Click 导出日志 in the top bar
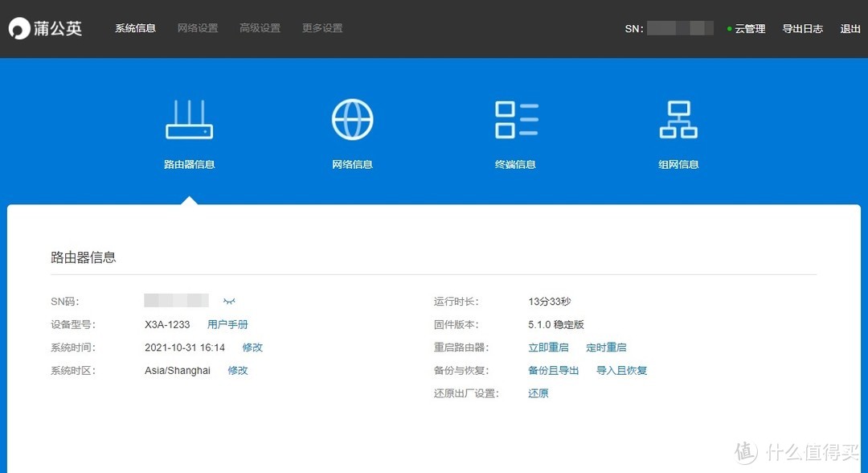Image resolution: width=868 pixels, height=473 pixels. (803, 28)
